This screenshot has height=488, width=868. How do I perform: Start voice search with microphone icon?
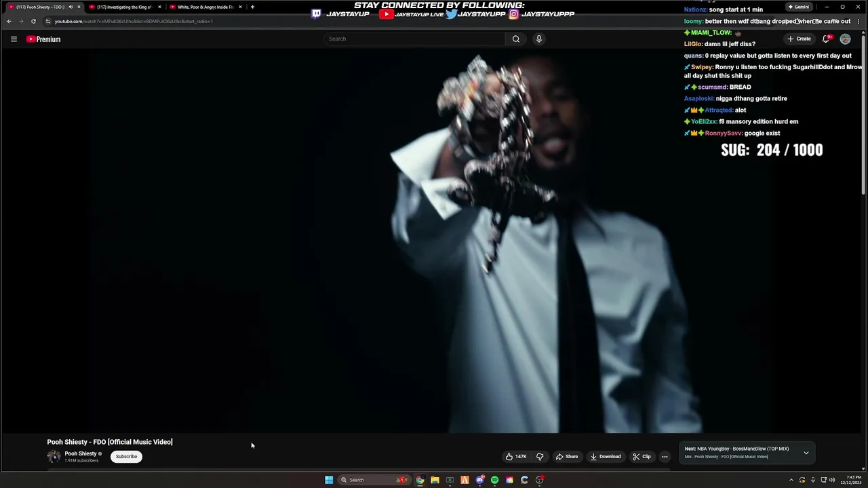click(x=539, y=39)
